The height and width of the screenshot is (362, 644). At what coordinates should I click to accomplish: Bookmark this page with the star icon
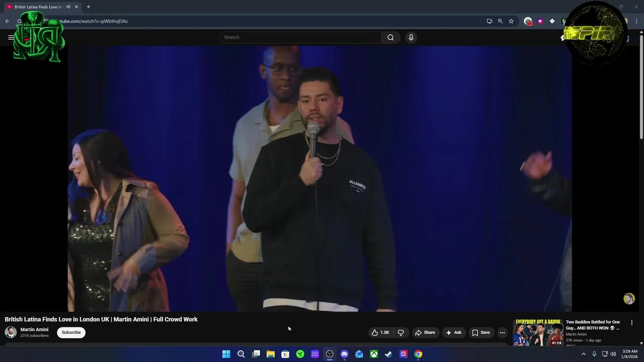coord(511,21)
